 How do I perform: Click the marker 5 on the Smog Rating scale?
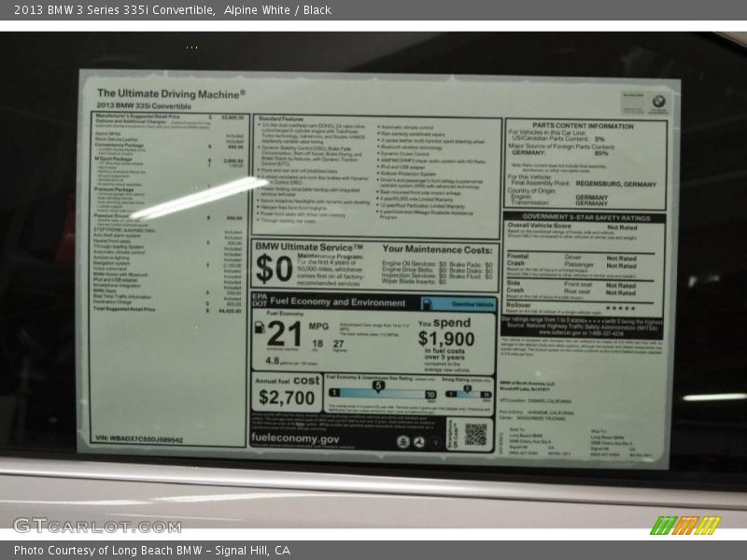pyautogui.click(x=468, y=388)
